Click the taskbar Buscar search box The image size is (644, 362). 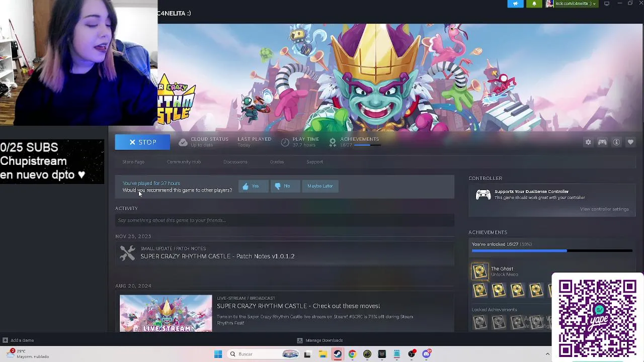tap(264, 354)
